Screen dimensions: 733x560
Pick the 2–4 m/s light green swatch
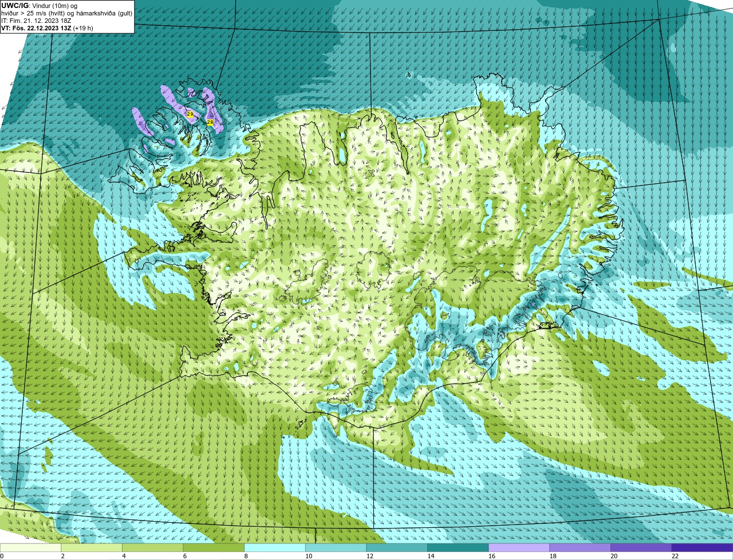click(x=92, y=547)
